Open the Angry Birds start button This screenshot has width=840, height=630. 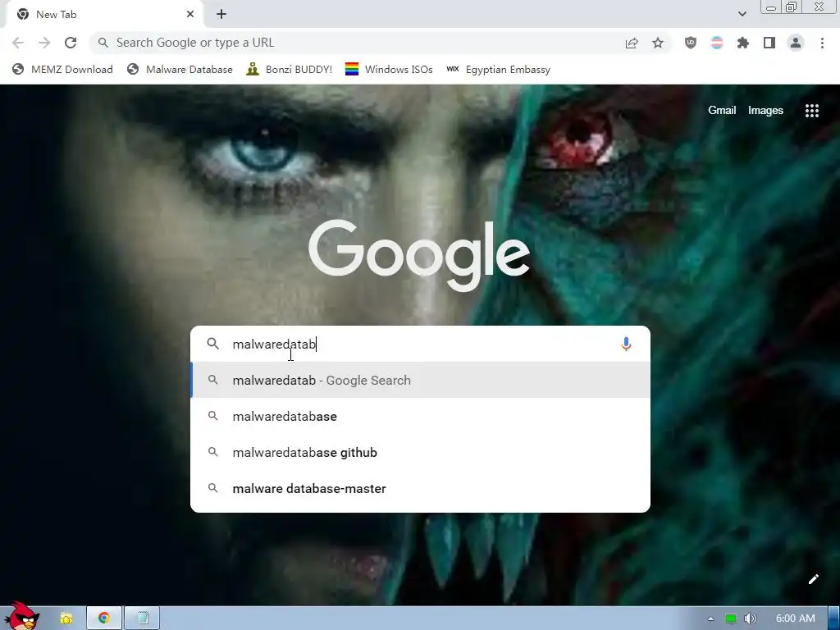(21, 616)
